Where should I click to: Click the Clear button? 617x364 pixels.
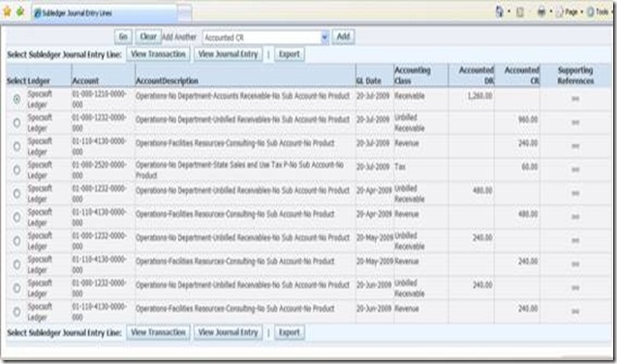tap(148, 37)
